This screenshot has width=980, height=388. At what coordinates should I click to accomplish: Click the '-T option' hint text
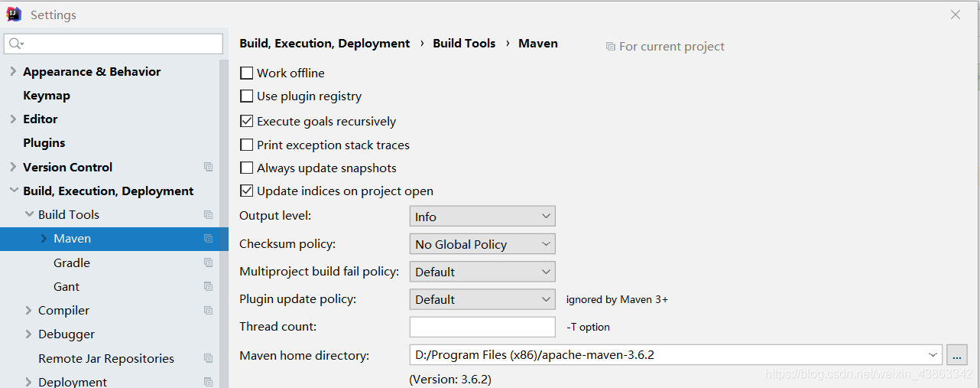[x=588, y=327]
